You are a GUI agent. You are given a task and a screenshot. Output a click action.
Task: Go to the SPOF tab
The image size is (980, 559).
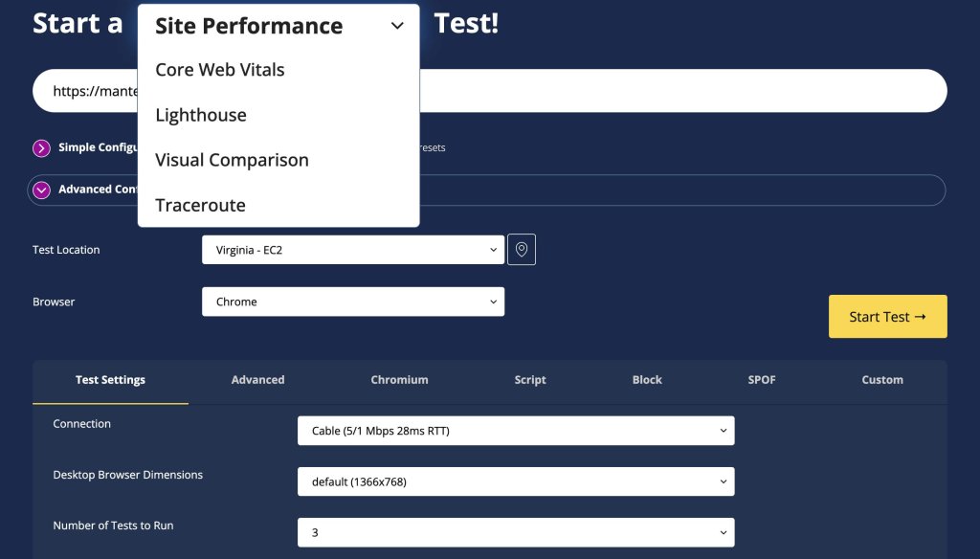tap(761, 380)
